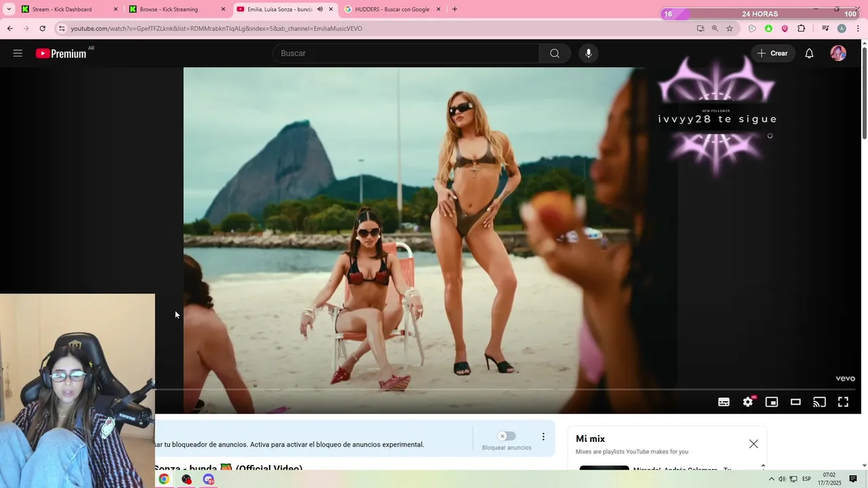
Task: Reload the current YouTube page
Action: (42, 28)
